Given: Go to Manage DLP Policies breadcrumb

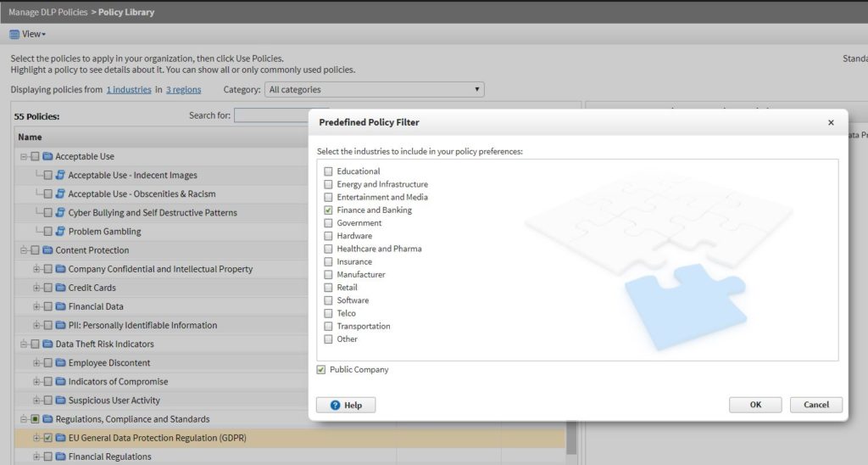Looking at the screenshot, I should (x=47, y=13).
